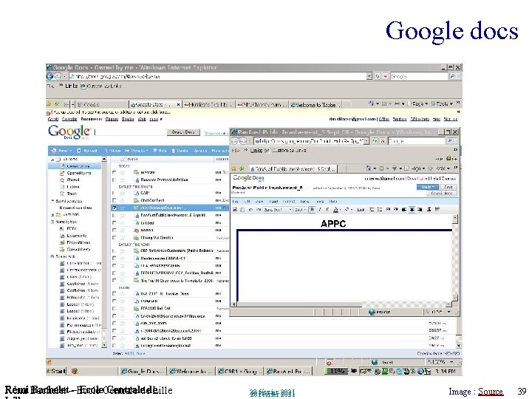Switch to the Google Docs browser tab
532x399 pixels.
coord(155,105)
